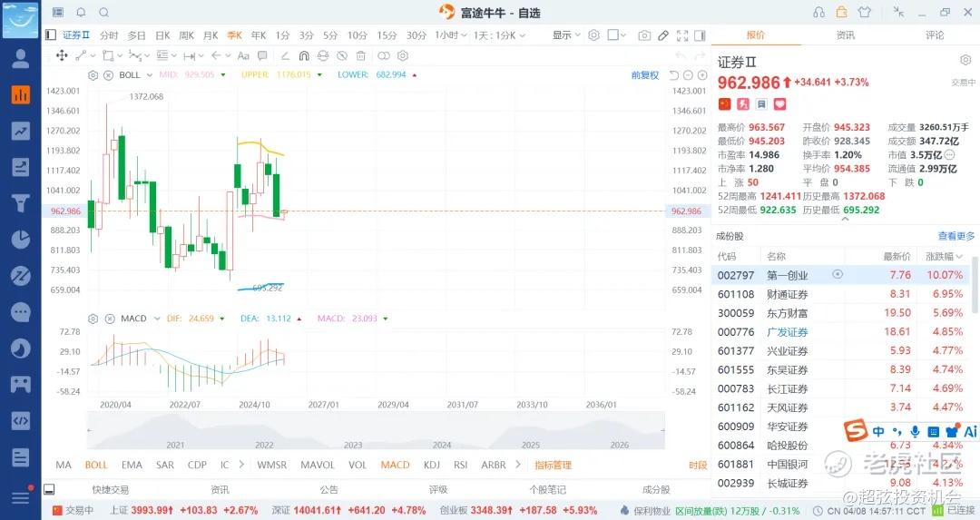Open the orange quotes chart sidebar icon
980x520 pixels.
[x=21, y=95]
